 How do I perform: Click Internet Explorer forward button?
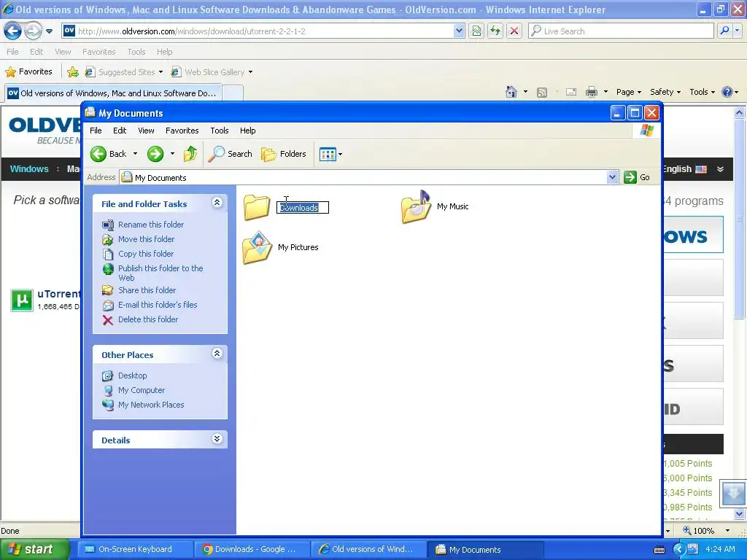coord(32,31)
